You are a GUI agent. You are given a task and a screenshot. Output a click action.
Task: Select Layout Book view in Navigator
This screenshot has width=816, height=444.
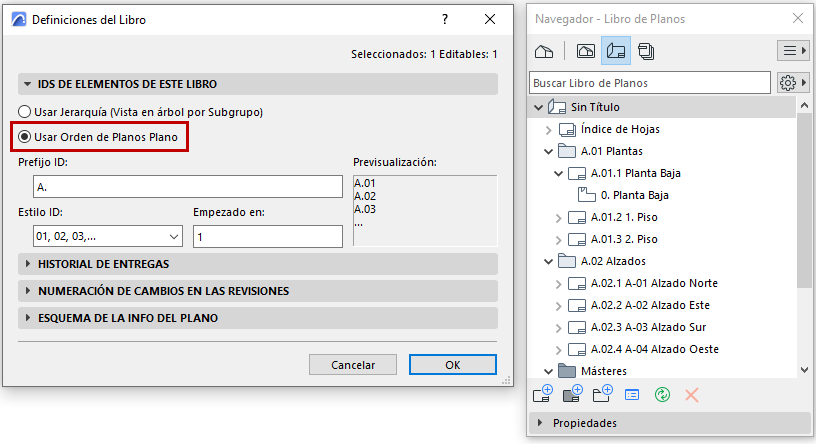tap(616, 51)
